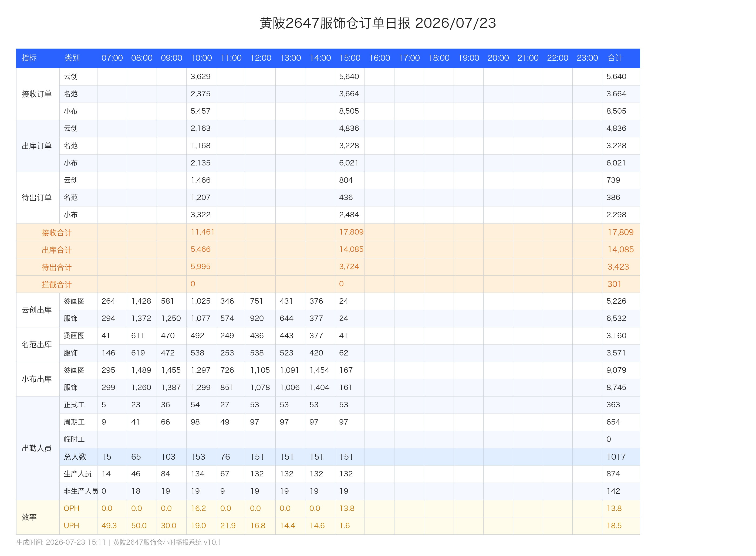Click the 类别 column header

point(72,58)
